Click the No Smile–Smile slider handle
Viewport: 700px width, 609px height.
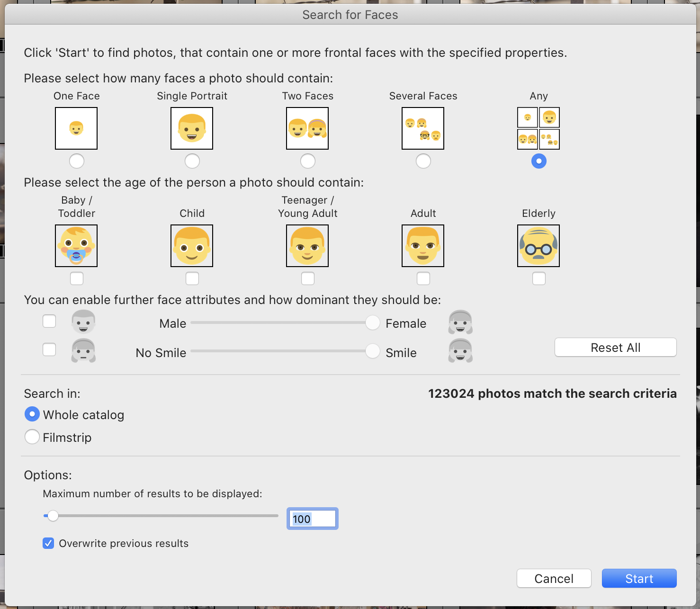373,351
